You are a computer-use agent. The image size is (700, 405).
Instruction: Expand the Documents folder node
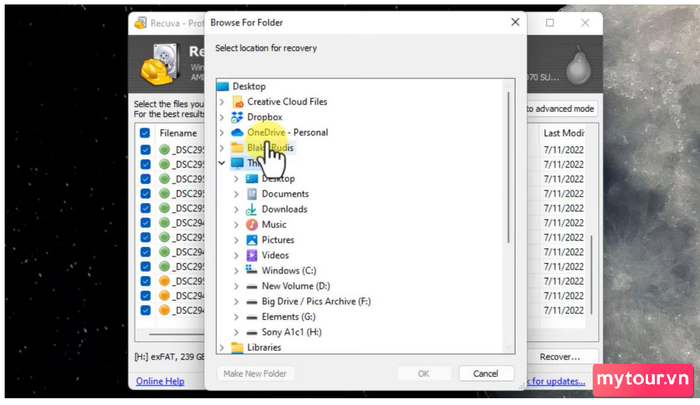click(x=236, y=194)
